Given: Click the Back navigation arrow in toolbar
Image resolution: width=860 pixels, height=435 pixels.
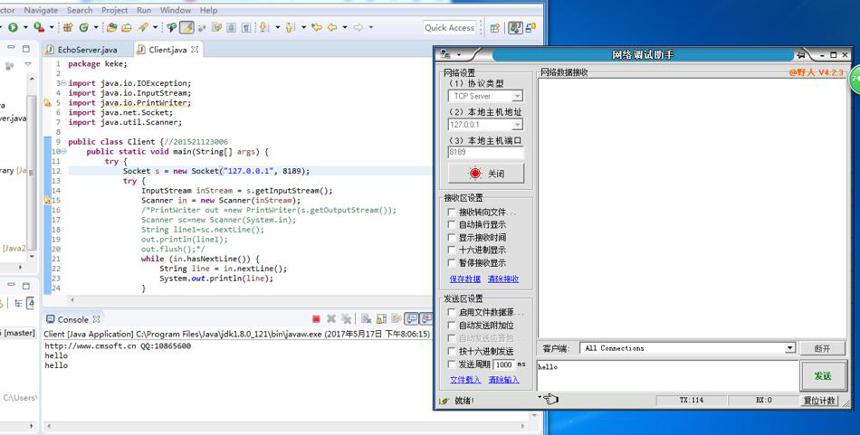Looking at the screenshot, I should 332,27.
